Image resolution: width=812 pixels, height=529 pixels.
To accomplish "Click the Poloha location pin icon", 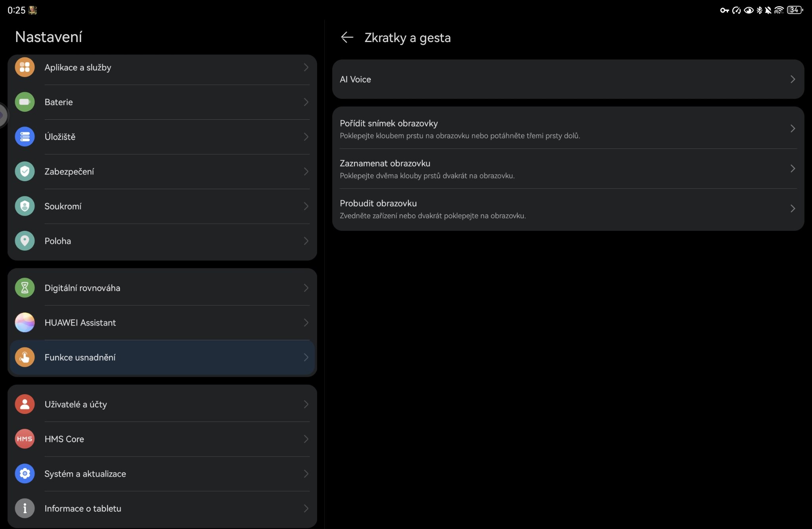I will point(25,241).
